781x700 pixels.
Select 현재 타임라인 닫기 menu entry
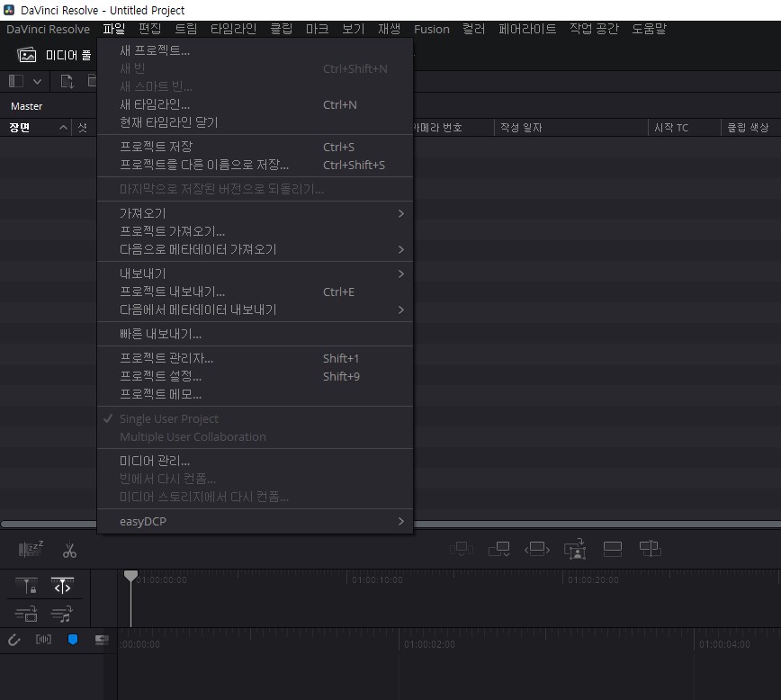pyautogui.click(x=255, y=122)
